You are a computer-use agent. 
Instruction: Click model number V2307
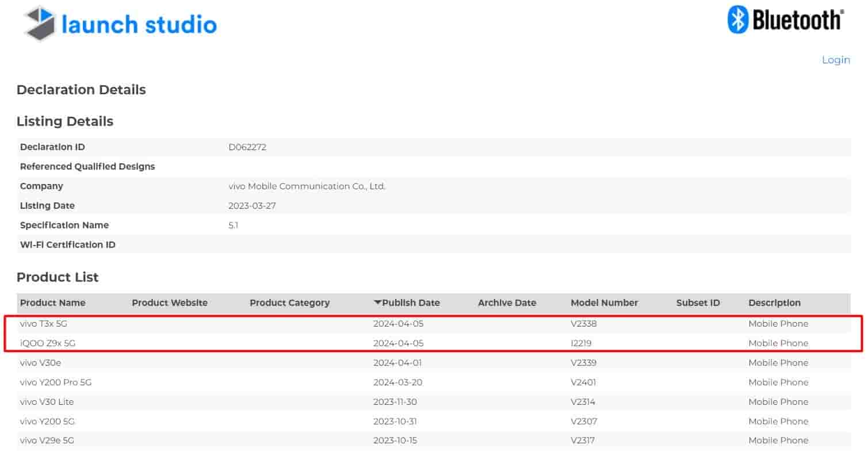click(x=584, y=422)
